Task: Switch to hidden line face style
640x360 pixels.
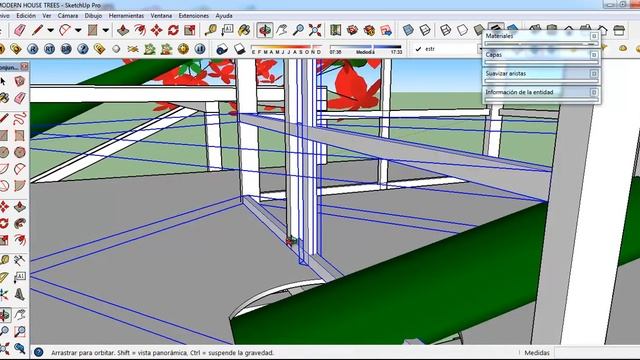Action: 462,30
